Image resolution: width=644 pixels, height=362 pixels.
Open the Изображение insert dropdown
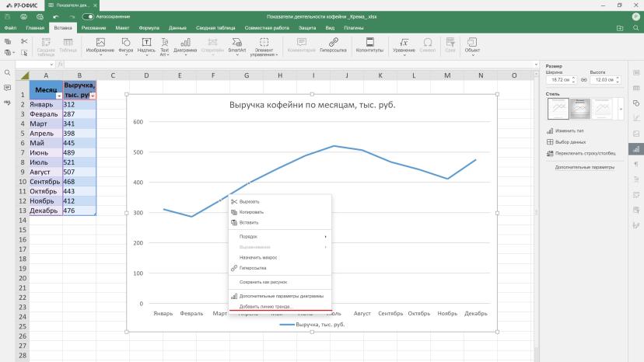coord(100,46)
